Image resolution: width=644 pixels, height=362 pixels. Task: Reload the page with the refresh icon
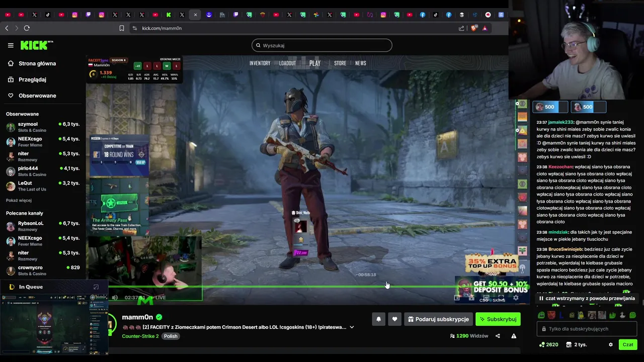[x=27, y=28]
